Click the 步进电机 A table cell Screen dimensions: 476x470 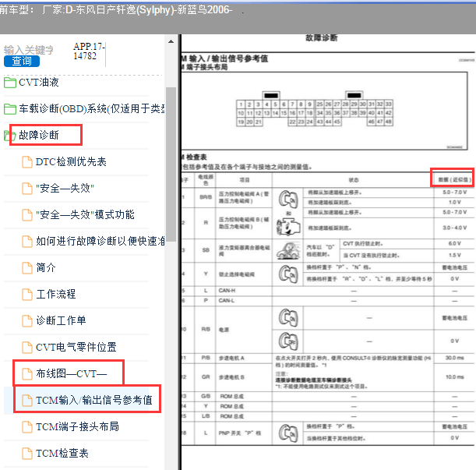point(244,358)
